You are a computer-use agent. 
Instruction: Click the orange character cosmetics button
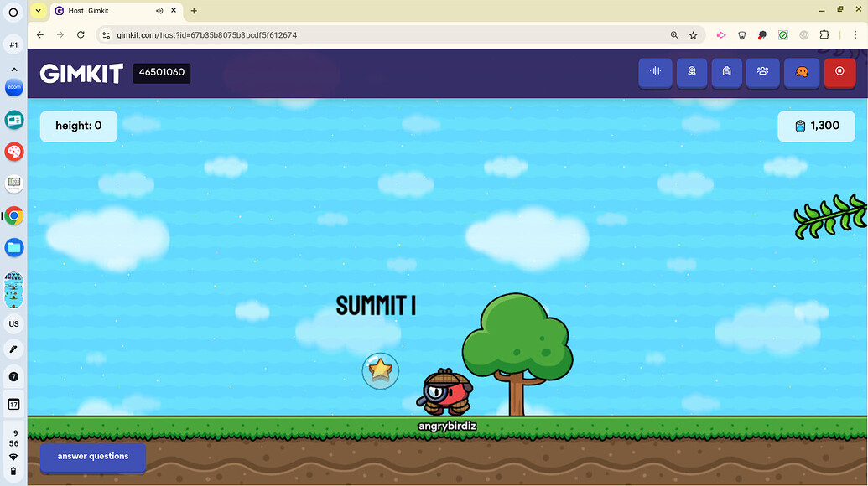[x=801, y=73]
